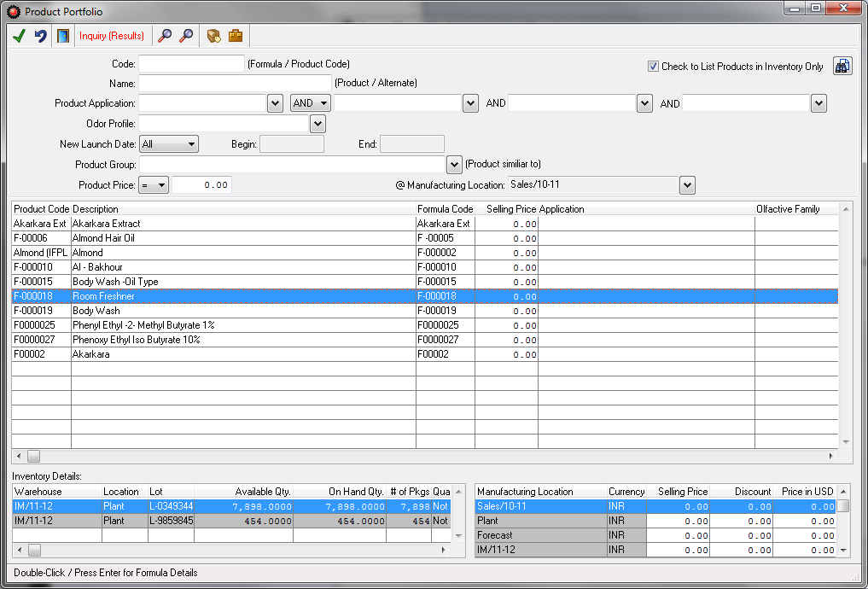
Task: Click inside the Code input field
Action: pos(189,63)
